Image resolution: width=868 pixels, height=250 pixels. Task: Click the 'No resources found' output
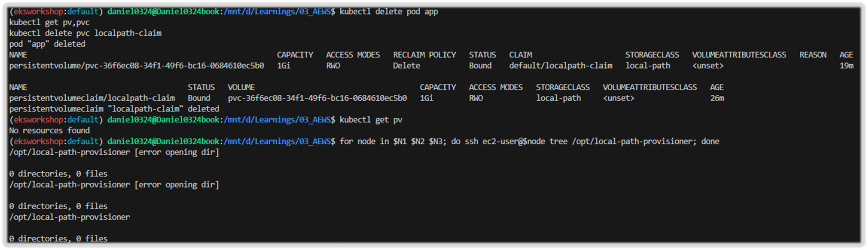(49, 130)
